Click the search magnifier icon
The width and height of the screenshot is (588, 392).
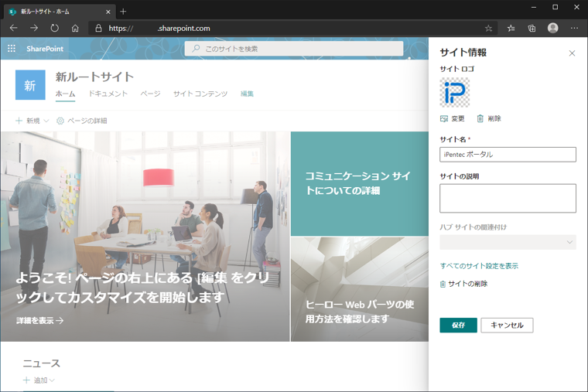click(x=196, y=49)
